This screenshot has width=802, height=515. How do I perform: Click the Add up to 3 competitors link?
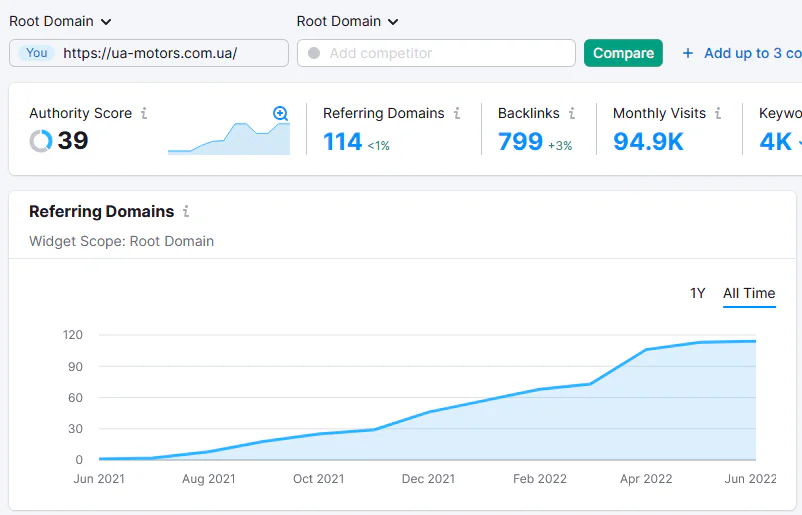tap(753, 53)
